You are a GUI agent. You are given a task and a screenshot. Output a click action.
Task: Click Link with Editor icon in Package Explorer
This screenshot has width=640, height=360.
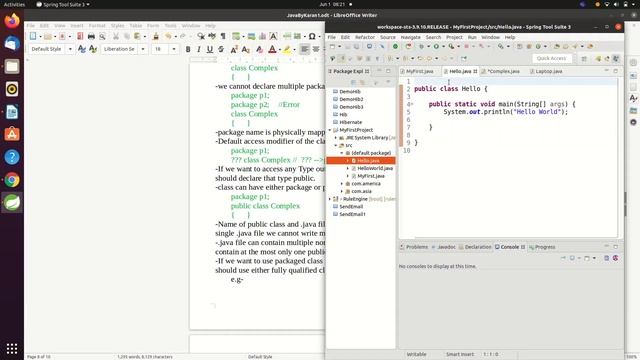(x=362, y=82)
